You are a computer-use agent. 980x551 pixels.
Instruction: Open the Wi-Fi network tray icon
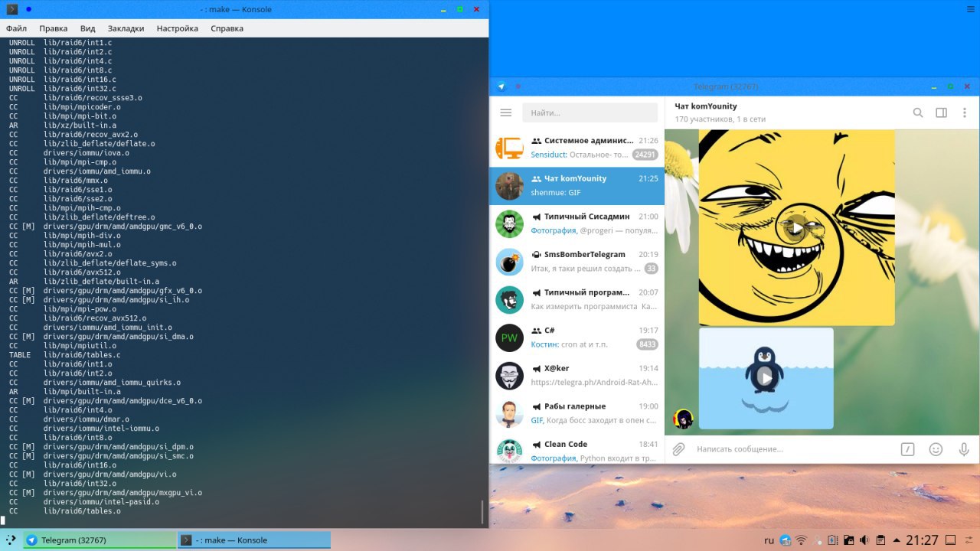coord(802,540)
